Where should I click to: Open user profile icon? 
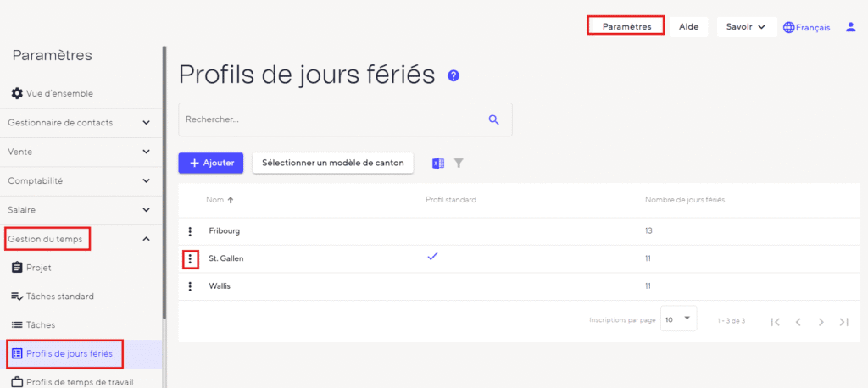[x=851, y=27]
